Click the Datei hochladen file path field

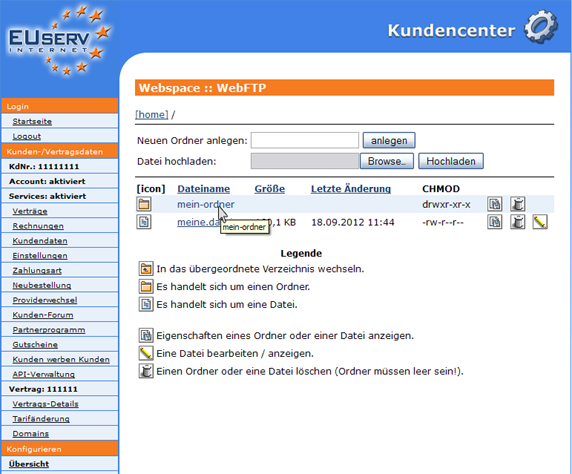[305, 161]
